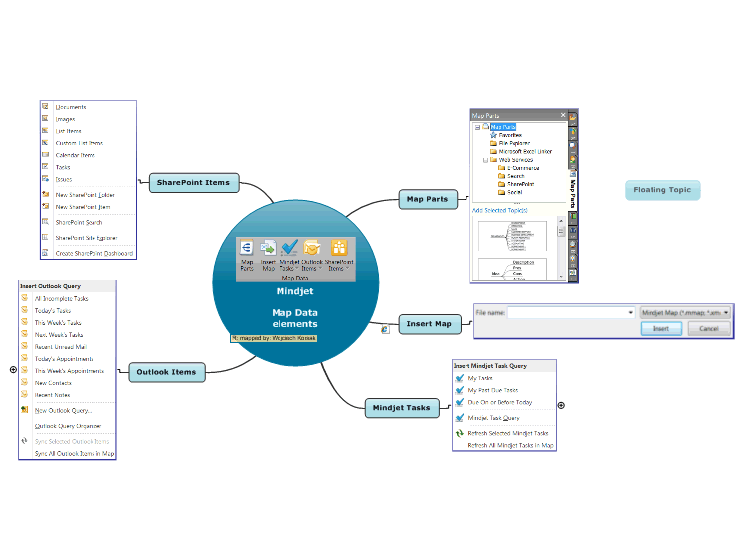
Task: Choose Outlook Query Organizer menu entry
Action: coord(68,426)
